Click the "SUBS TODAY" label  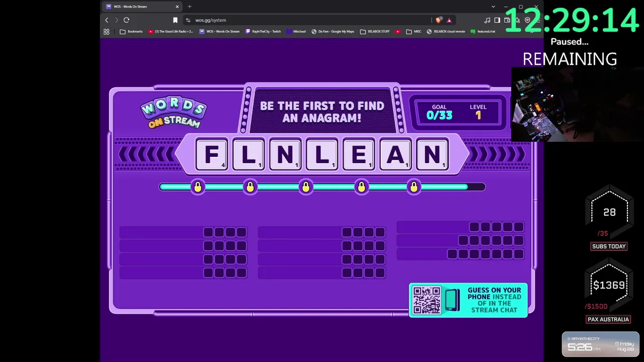click(x=609, y=246)
